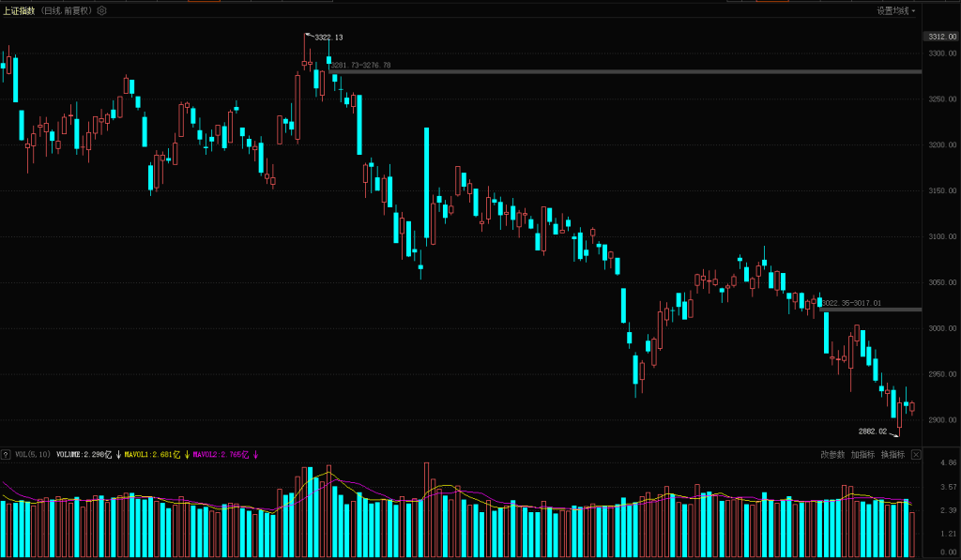The image size is (961, 560).
Task: Click the 3312.00 price tag on axis
Action: point(938,37)
